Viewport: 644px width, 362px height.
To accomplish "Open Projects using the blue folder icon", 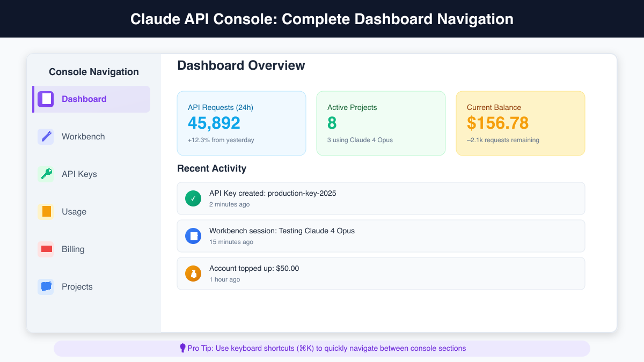I will (45, 286).
